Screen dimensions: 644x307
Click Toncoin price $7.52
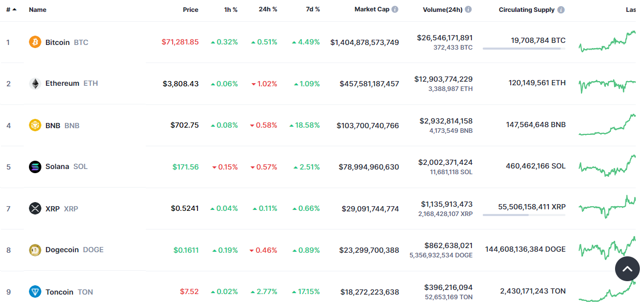tap(189, 292)
